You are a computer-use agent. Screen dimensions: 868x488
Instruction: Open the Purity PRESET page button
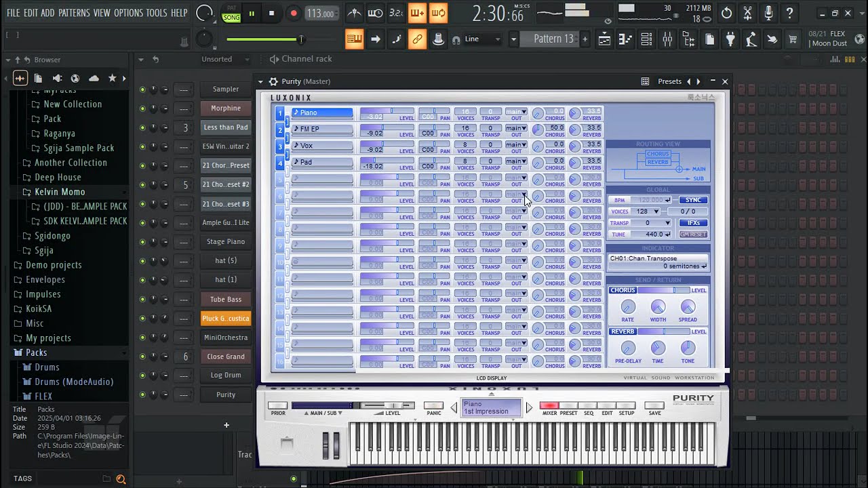coord(568,406)
